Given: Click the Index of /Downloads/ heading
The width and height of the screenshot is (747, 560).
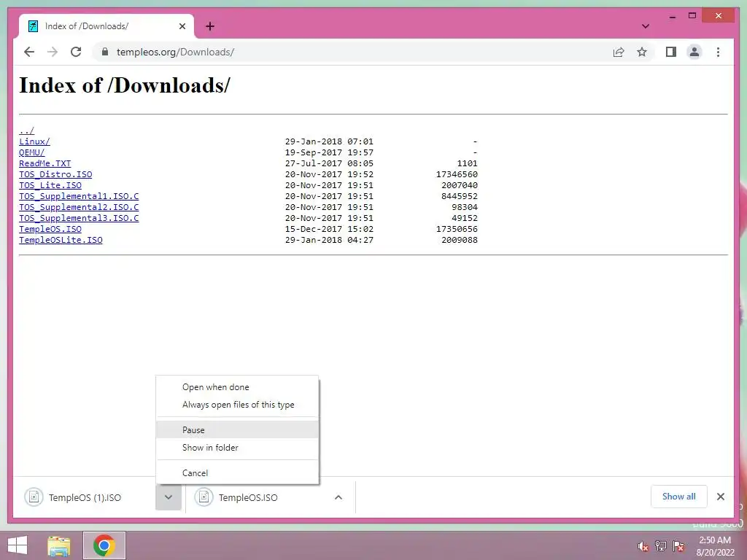Looking at the screenshot, I should [124, 85].
